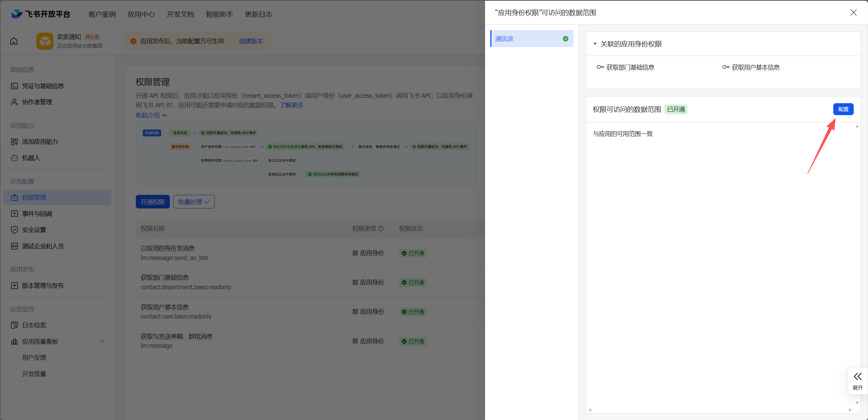Click the 创建版本 link
The height and width of the screenshot is (420, 868).
pyautogui.click(x=251, y=41)
